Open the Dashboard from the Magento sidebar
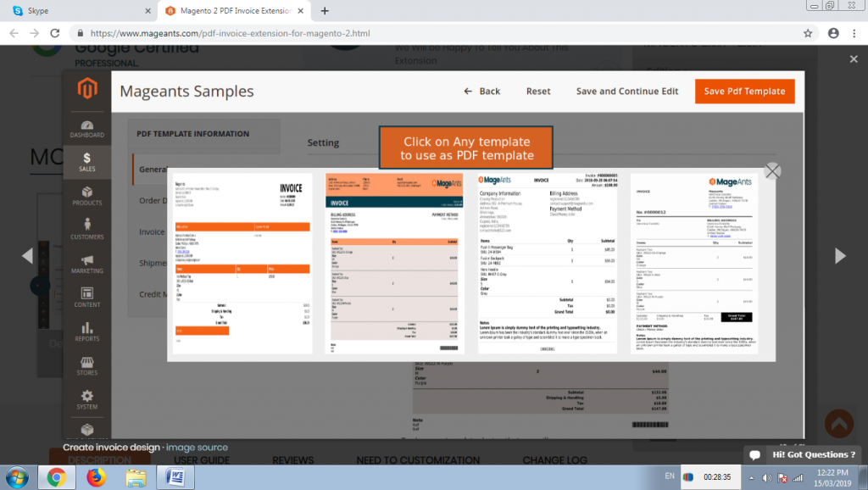868x490 pixels. (86, 125)
